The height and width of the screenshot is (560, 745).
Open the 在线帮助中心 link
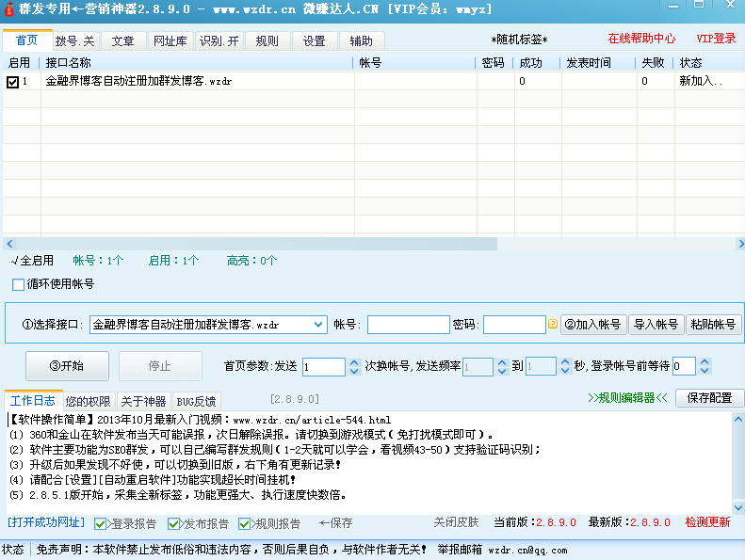pos(642,39)
